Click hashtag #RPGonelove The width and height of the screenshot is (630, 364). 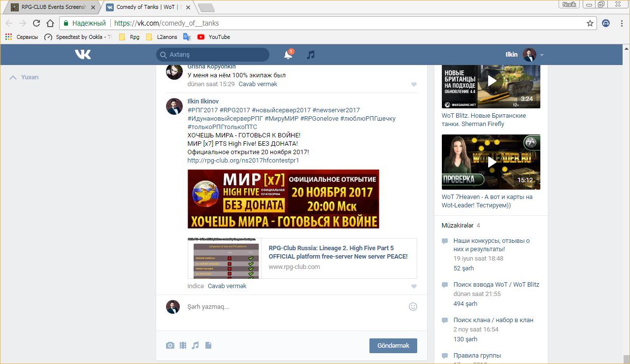319,119
